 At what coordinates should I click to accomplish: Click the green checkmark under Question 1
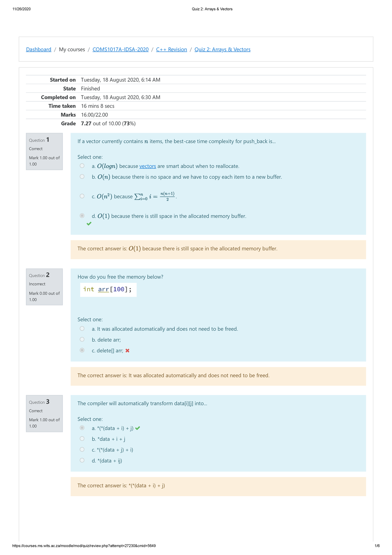pyautogui.click(x=89, y=224)
